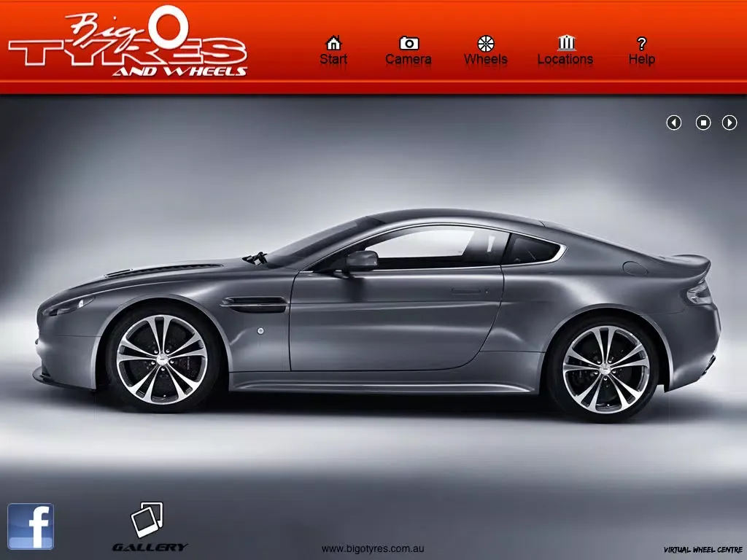
Task: Open the Wheels icon
Action: [x=485, y=44]
